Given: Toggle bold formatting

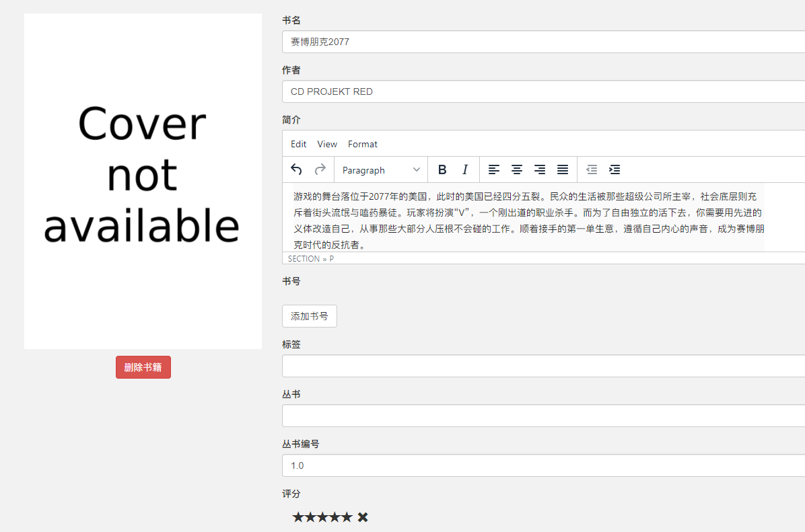Looking at the screenshot, I should 442,169.
